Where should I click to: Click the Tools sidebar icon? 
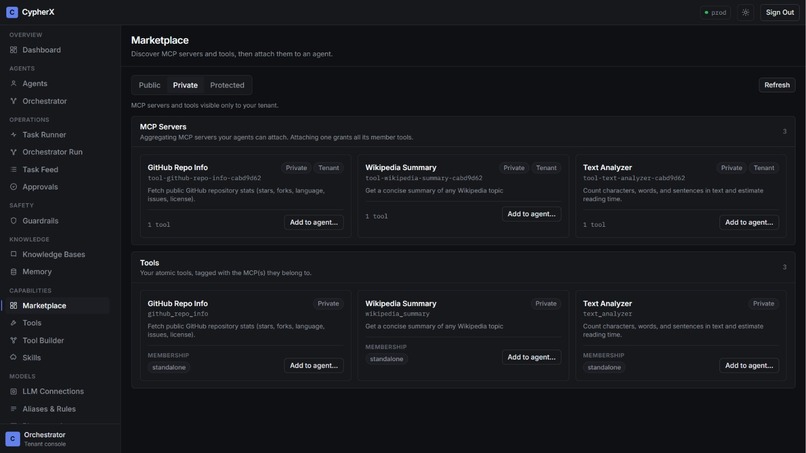tap(13, 323)
